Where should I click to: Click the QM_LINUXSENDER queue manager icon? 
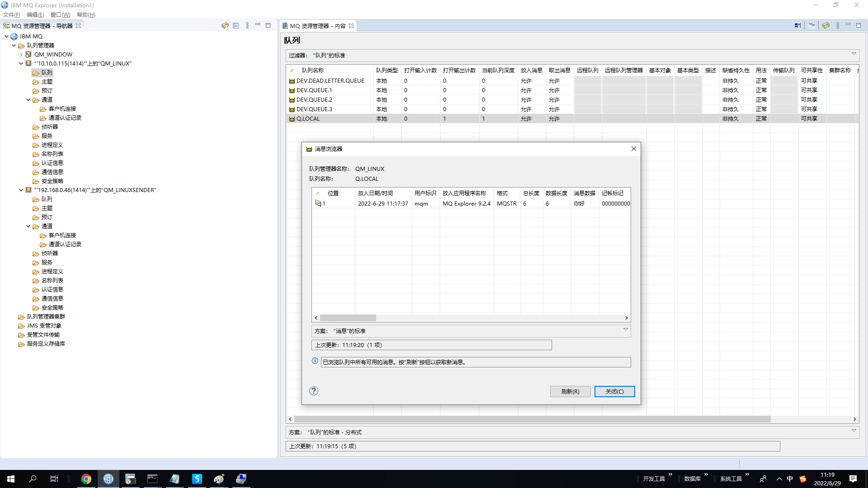(x=28, y=190)
